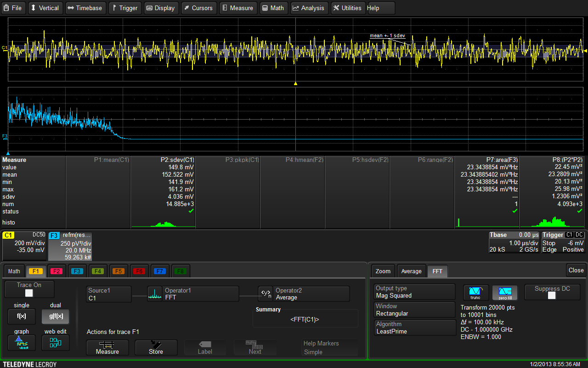Open the web edit icon

pyautogui.click(x=56, y=343)
